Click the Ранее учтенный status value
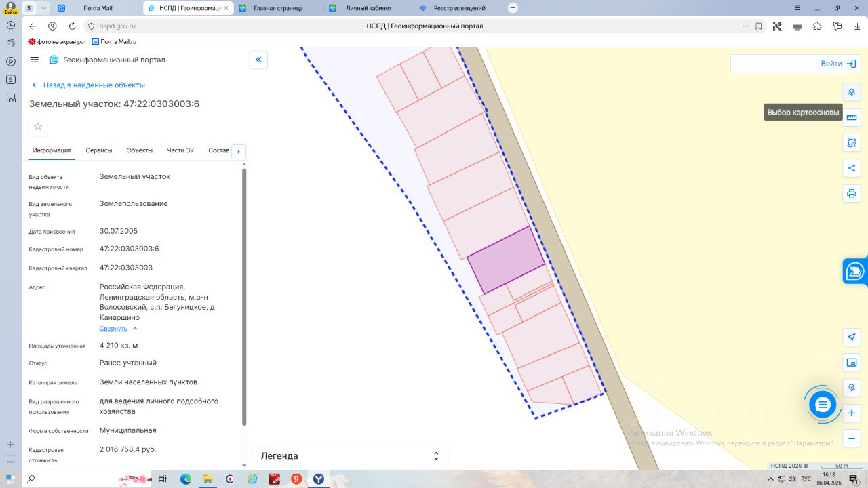This screenshot has height=488, width=868. tap(128, 363)
